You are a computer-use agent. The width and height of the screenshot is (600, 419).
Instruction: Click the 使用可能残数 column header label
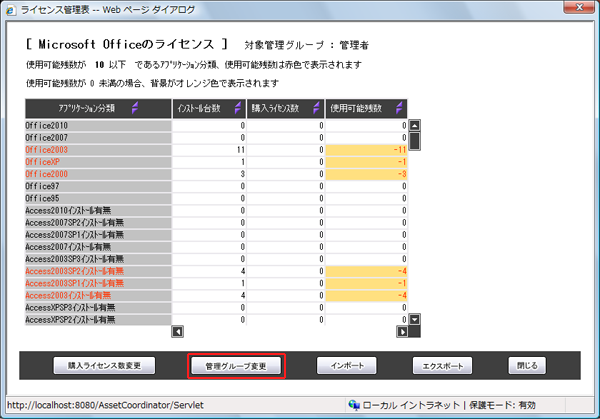pos(356,108)
